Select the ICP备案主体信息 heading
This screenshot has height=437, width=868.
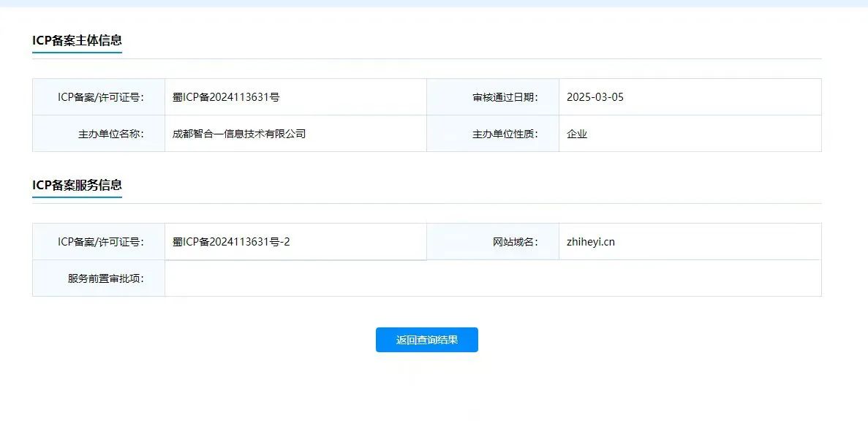tap(77, 40)
